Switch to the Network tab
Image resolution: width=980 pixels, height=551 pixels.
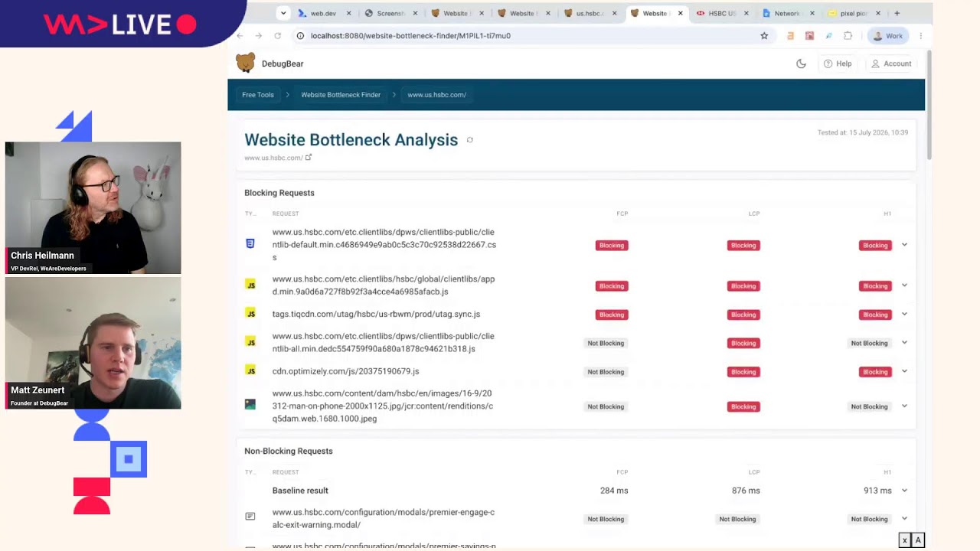click(788, 13)
